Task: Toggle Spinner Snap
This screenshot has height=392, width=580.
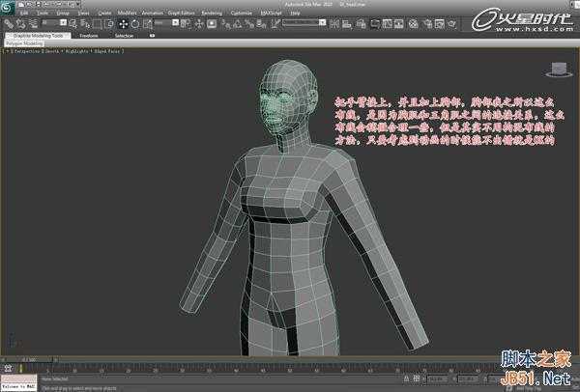Action: (262, 24)
